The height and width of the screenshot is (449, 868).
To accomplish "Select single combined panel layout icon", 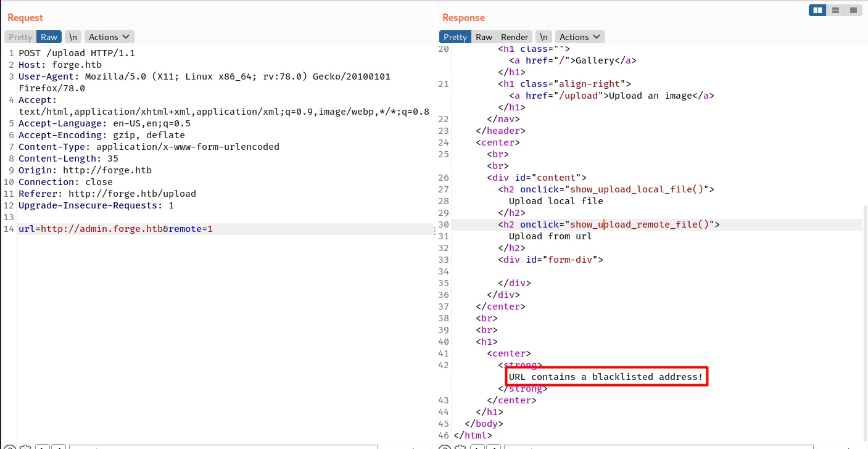I will pyautogui.click(x=853, y=10).
